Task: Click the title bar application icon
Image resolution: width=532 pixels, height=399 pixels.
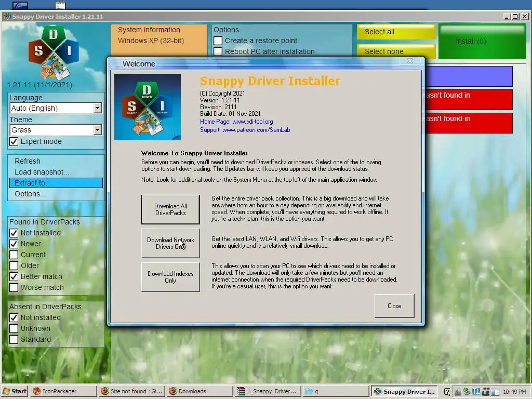Action: click(7, 16)
